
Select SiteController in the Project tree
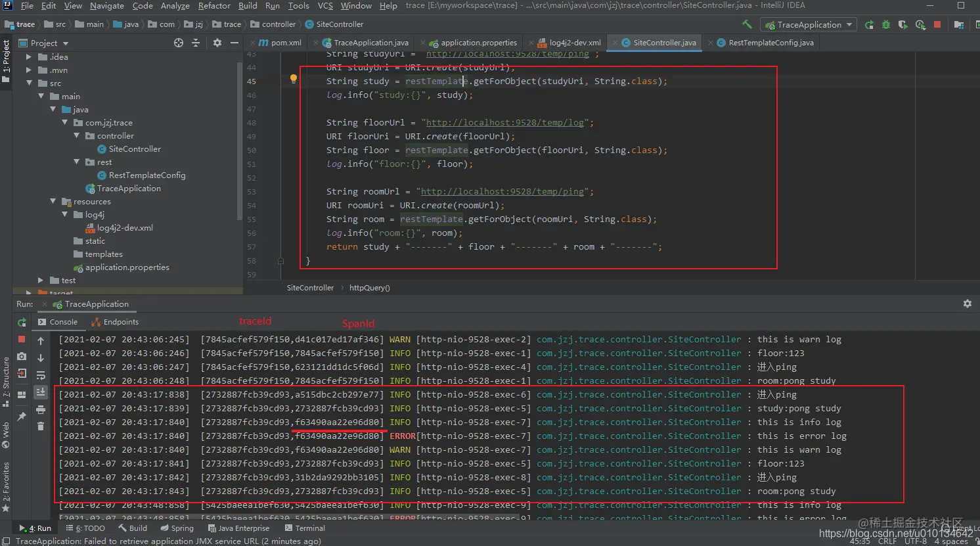point(129,149)
